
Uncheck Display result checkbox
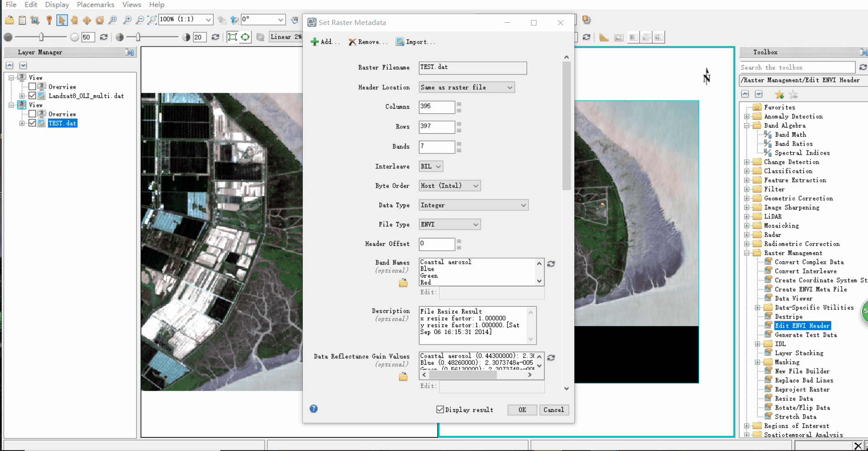[440, 410]
